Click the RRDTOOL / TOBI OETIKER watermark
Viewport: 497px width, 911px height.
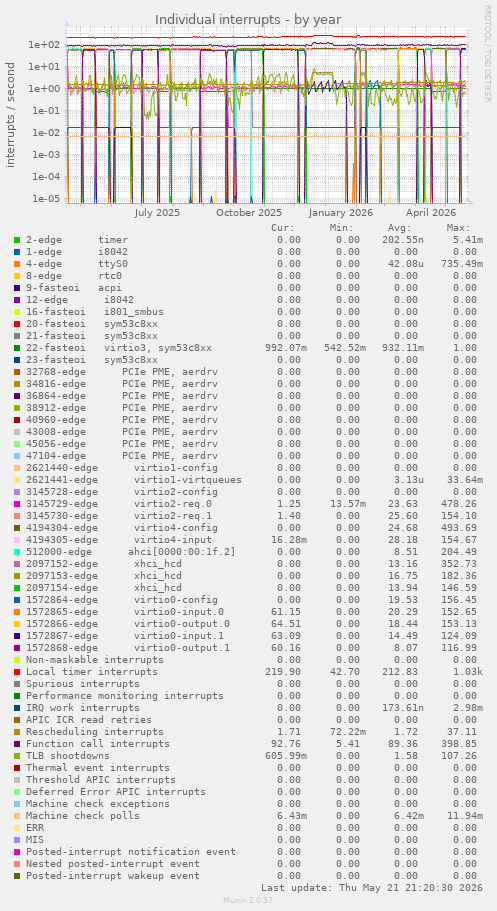click(487, 53)
